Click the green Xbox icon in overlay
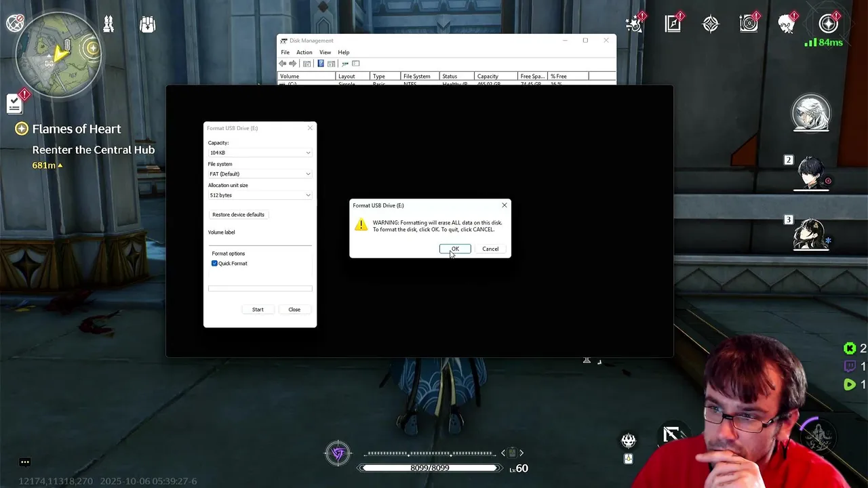 click(x=850, y=348)
